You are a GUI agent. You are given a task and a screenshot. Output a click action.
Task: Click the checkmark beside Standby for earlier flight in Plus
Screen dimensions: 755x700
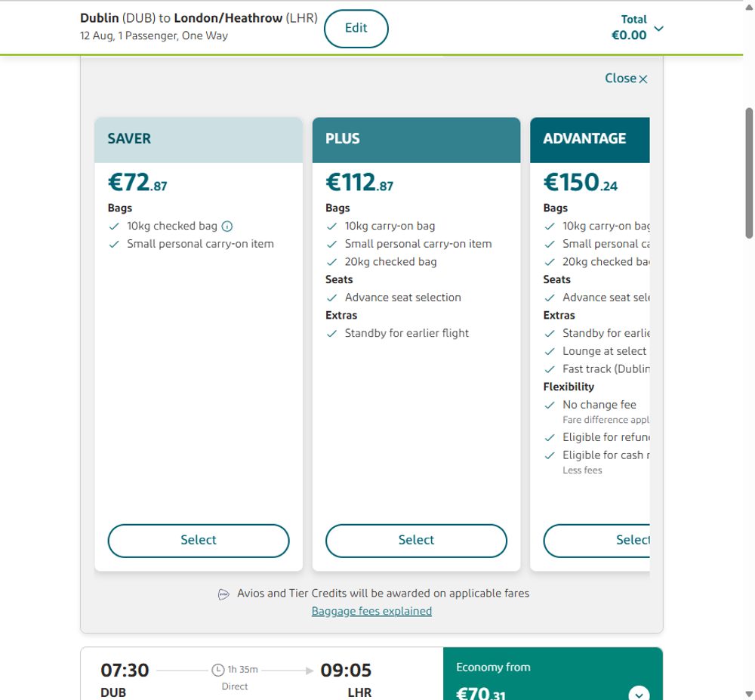(331, 334)
